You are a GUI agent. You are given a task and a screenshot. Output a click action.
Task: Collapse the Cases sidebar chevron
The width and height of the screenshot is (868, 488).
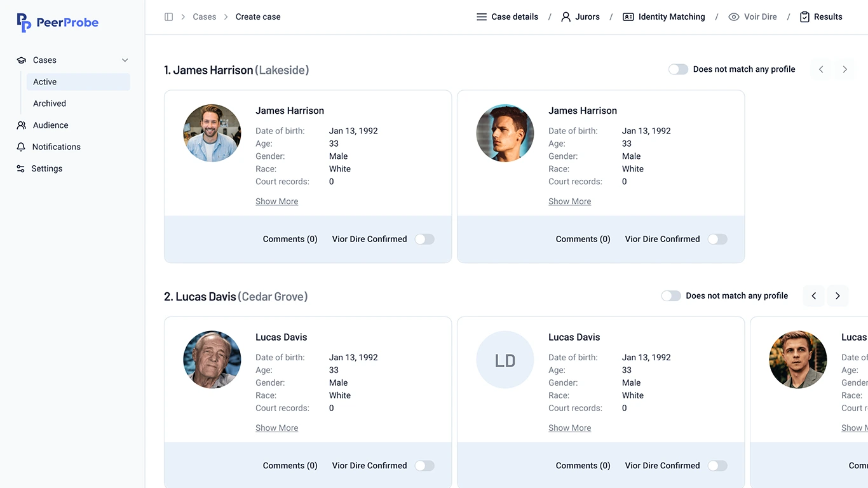coord(125,60)
